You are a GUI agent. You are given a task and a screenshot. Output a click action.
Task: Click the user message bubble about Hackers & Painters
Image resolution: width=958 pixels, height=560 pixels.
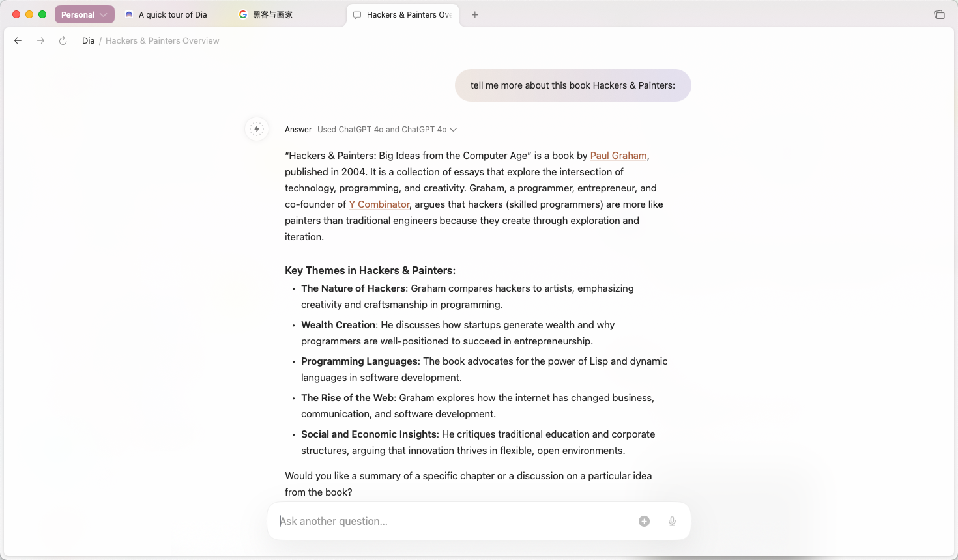coord(573,85)
